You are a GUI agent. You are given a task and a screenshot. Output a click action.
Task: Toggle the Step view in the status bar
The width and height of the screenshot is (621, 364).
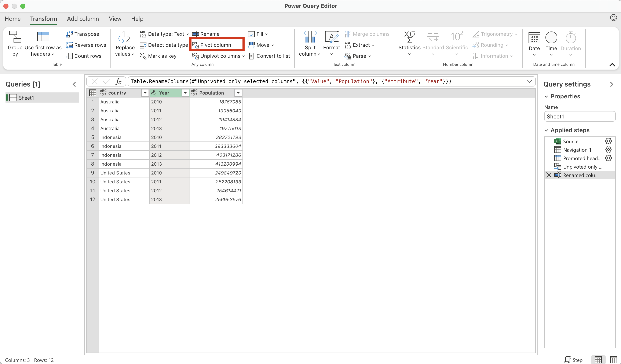coord(574,360)
